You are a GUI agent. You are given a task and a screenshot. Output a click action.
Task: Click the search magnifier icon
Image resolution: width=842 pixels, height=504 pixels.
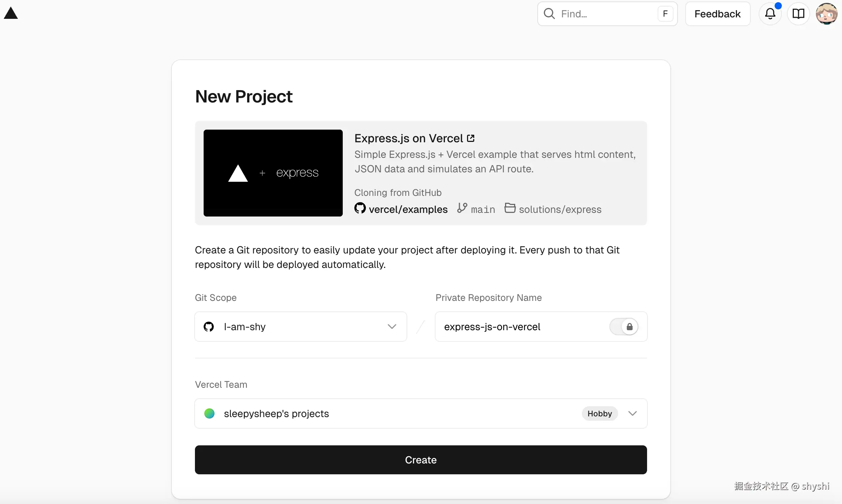(549, 14)
